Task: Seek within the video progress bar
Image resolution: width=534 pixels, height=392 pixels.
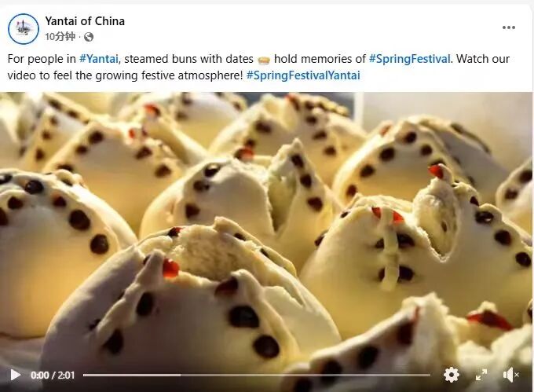Action: point(257,375)
